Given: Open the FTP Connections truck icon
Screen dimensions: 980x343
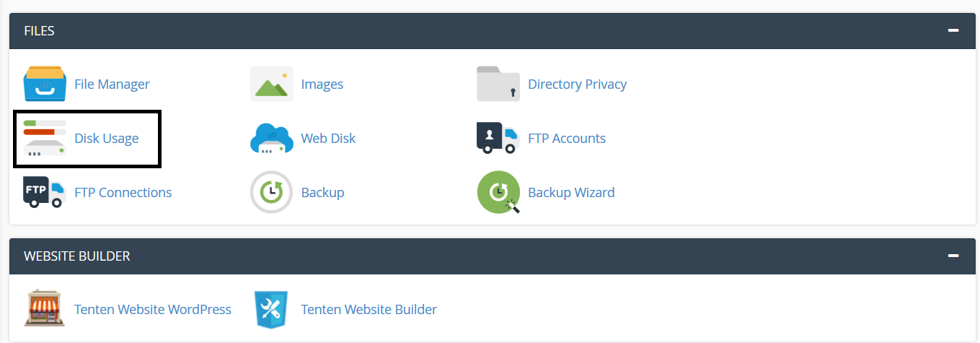Looking at the screenshot, I should click(x=45, y=192).
